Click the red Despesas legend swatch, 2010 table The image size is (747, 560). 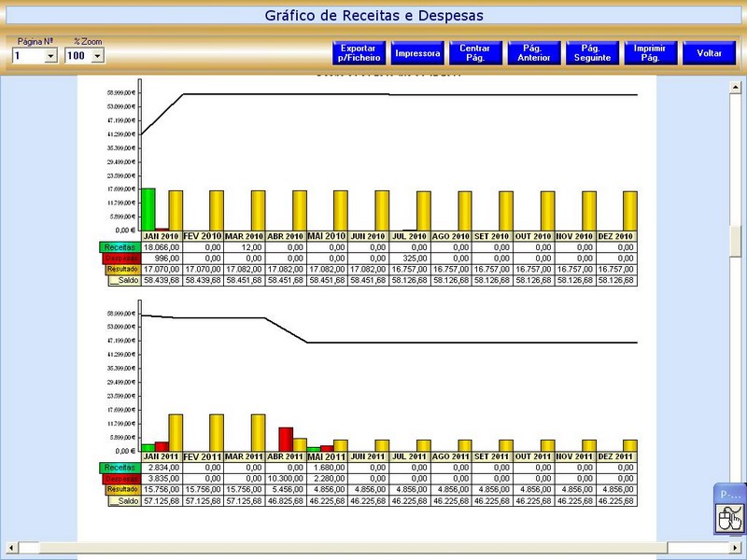[x=119, y=258]
